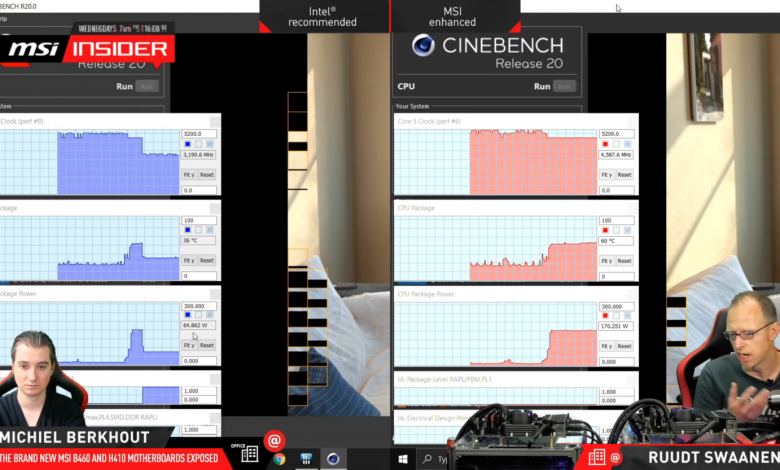Edit the 5200.0 maximum on blue clock graph

(x=199, y=134)
